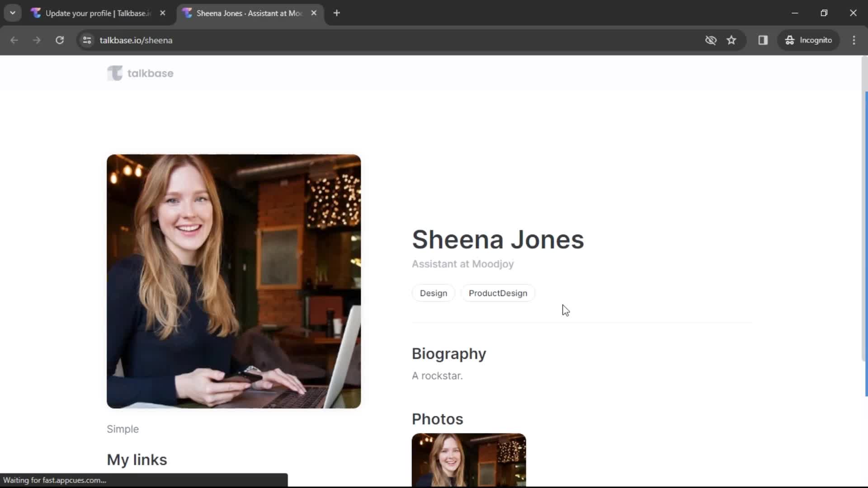The image size is (868, 488).
Task: Switch to Update your profile tab
Action: (x=98, y=13)
